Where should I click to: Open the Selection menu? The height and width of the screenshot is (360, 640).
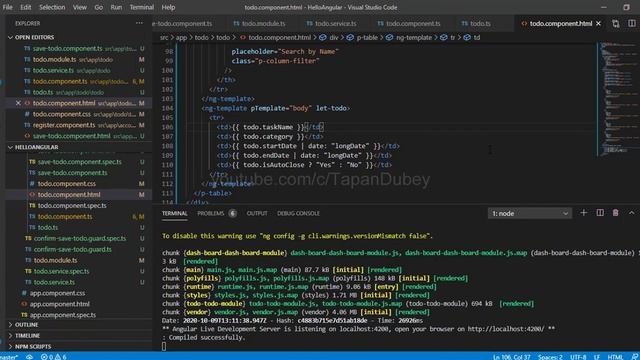(52, 7)
